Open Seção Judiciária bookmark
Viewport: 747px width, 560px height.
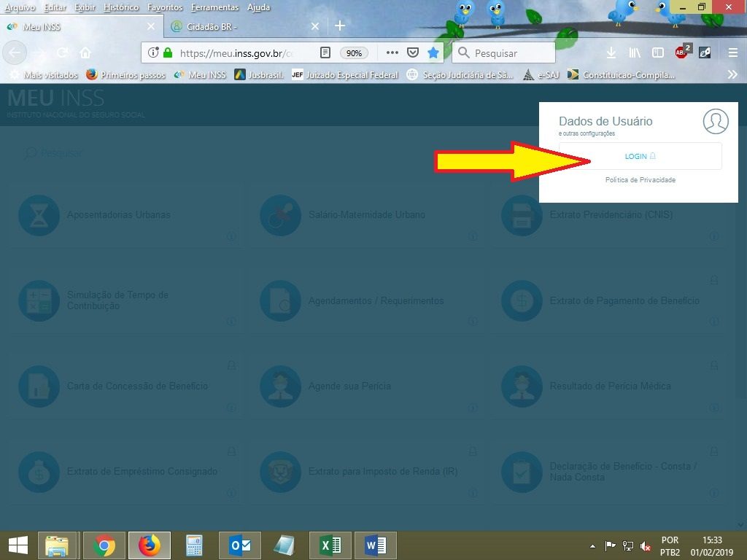[x=461, y=75]
